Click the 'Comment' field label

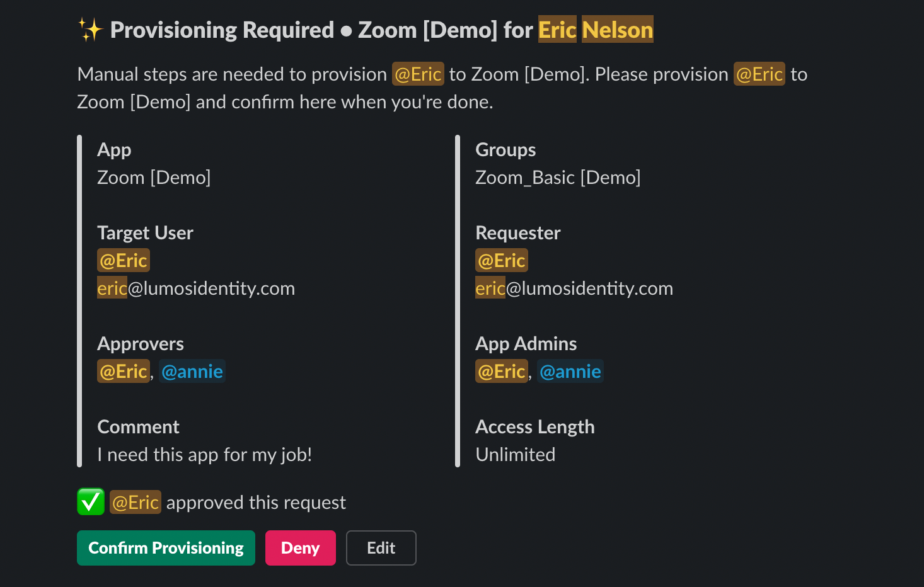pyautogui.click(x=138, y=427)
